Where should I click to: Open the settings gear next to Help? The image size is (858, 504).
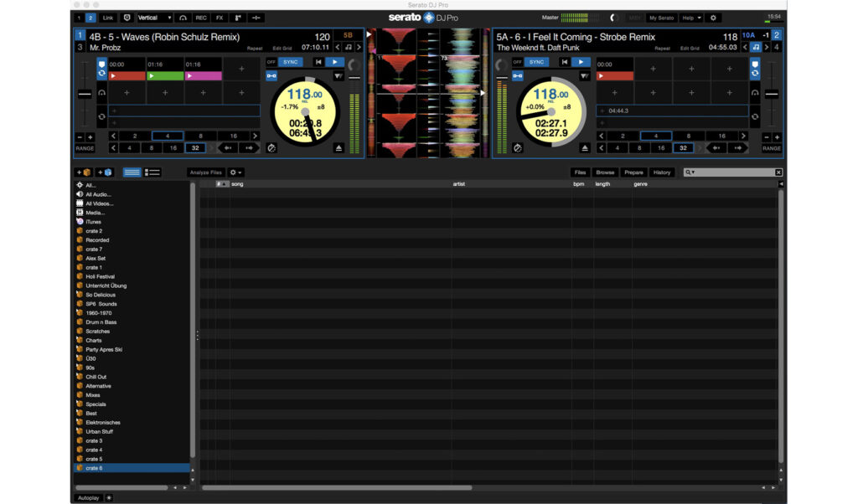pos(713,18)
